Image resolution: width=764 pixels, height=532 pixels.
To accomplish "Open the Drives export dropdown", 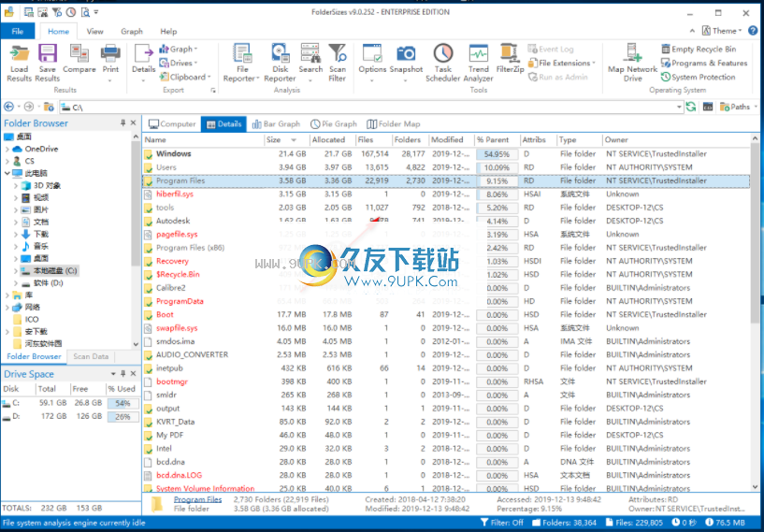I will pos(179,63).
